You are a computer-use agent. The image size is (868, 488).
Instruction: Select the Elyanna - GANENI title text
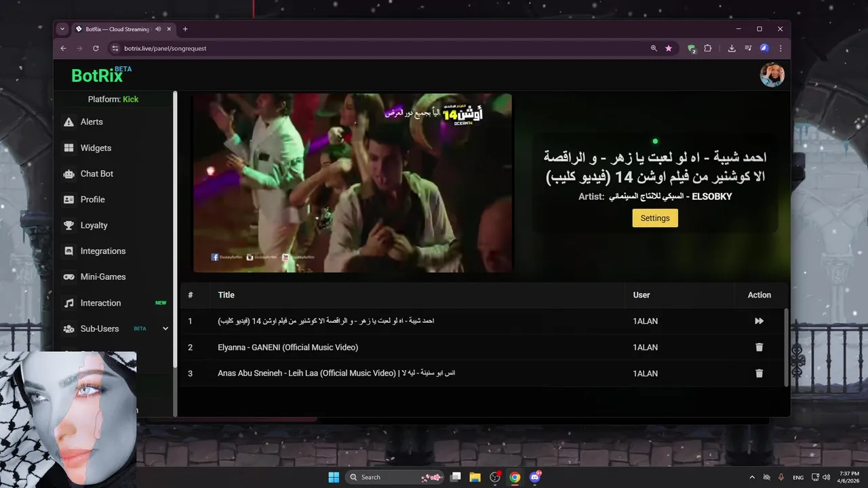pos(288,347)
